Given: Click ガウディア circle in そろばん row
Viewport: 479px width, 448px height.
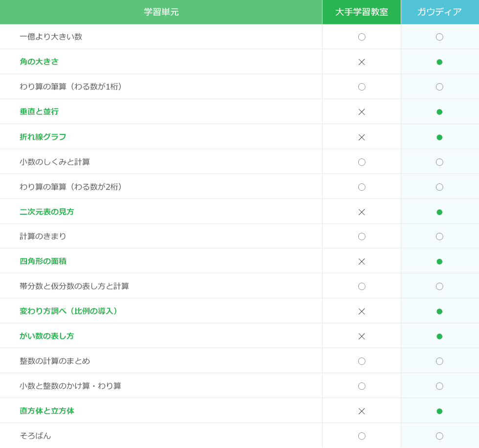Looking at the screenshot, I should pyautogui.click(x=439, y=436).
